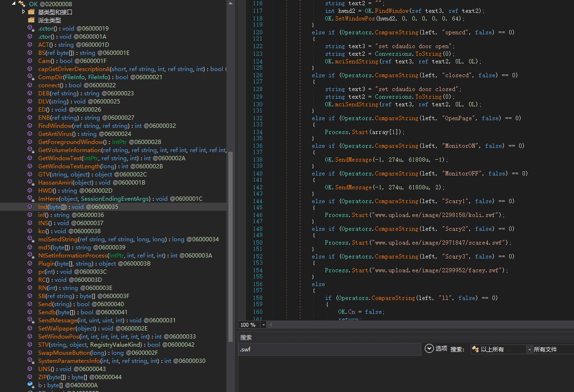Click the method icon next to ACT()
Screen dimensions: 574x392
pos(31,44)
